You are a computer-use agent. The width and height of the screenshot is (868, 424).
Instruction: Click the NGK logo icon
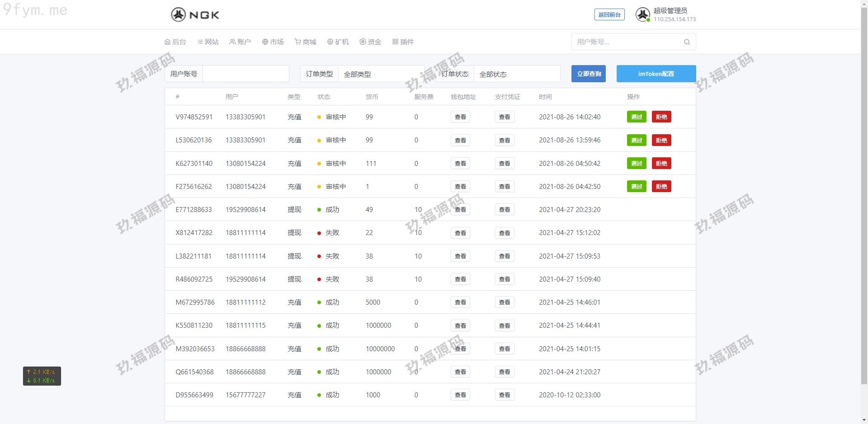pos(179,14)
